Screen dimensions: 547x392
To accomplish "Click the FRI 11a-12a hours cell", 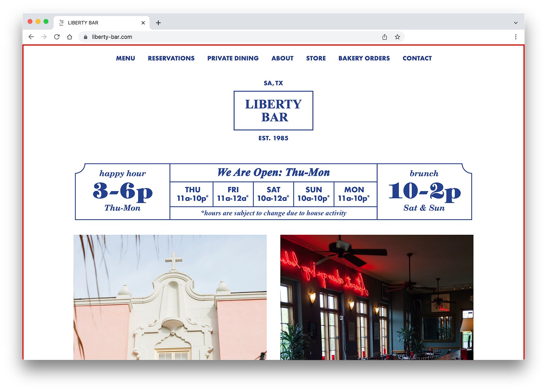I will [233, 194].
